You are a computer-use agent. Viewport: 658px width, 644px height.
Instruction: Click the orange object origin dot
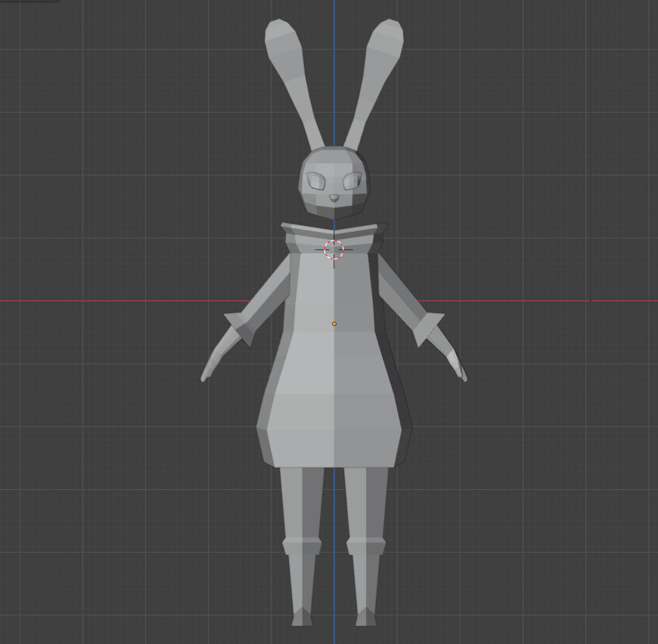coord(334,323)
